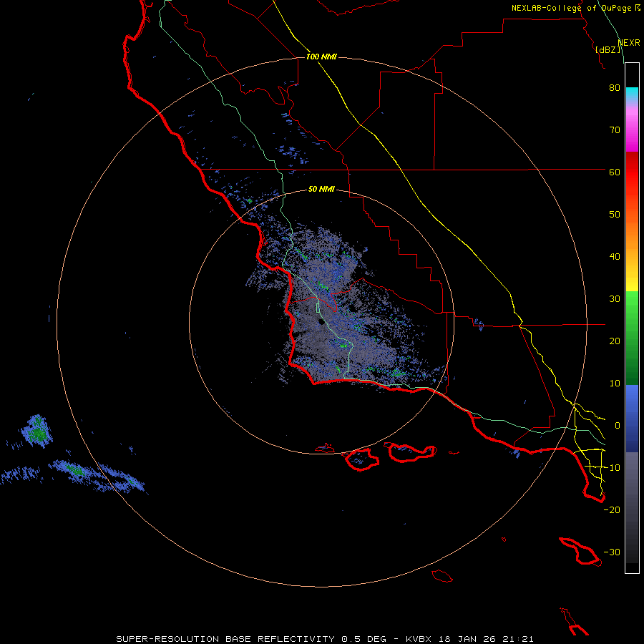Click the black radar site dot at the map center
This screenshot has height=644, width=644.
[x=321, y=323]
